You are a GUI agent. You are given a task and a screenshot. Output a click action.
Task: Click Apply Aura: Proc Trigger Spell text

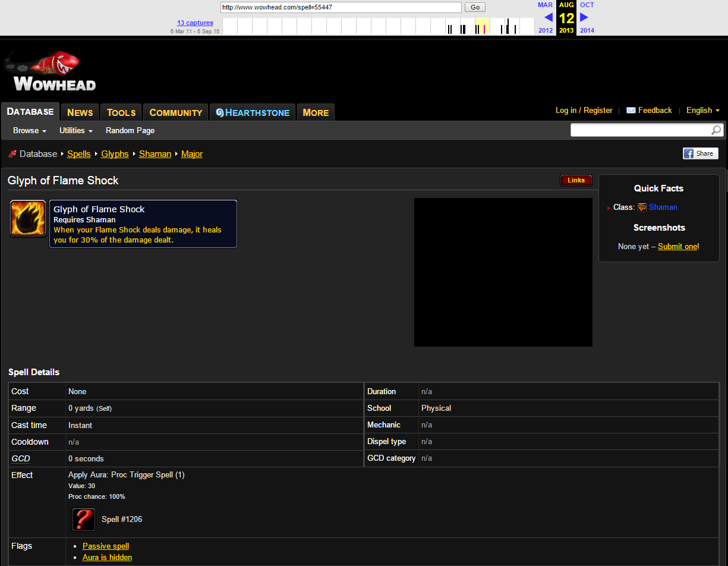pos(127,475)
